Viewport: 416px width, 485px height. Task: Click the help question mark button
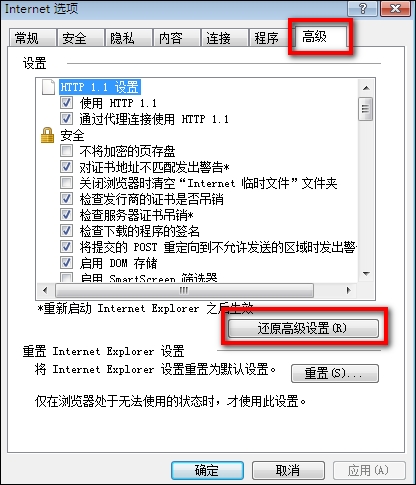click(363, 8)
